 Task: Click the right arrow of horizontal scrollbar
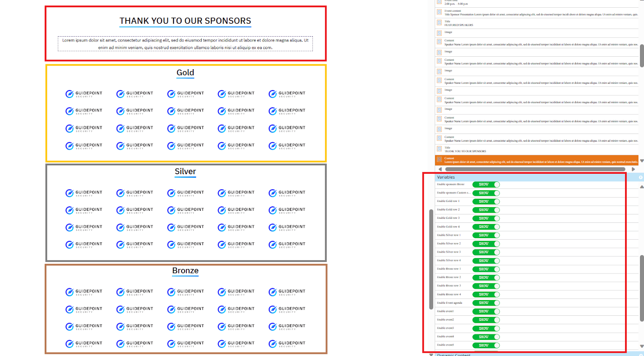(x=633, y=169)
